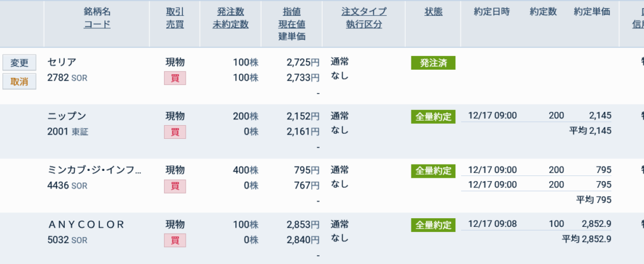This screenshot has width=644, height=264.
Task: Click the 買 tag on ミンカブ row
Action: click(175, 186)
